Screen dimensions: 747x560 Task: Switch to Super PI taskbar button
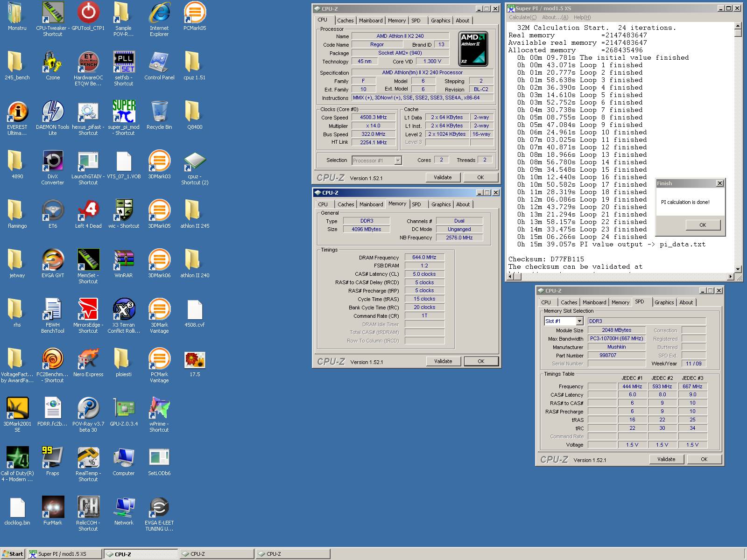click(x=64, y=554)
